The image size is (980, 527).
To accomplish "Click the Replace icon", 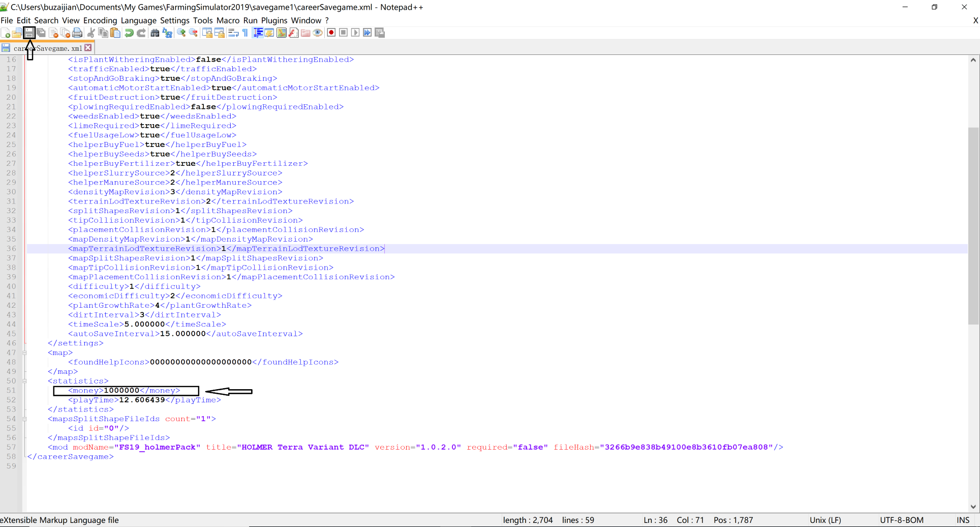I will pos(167,33).
